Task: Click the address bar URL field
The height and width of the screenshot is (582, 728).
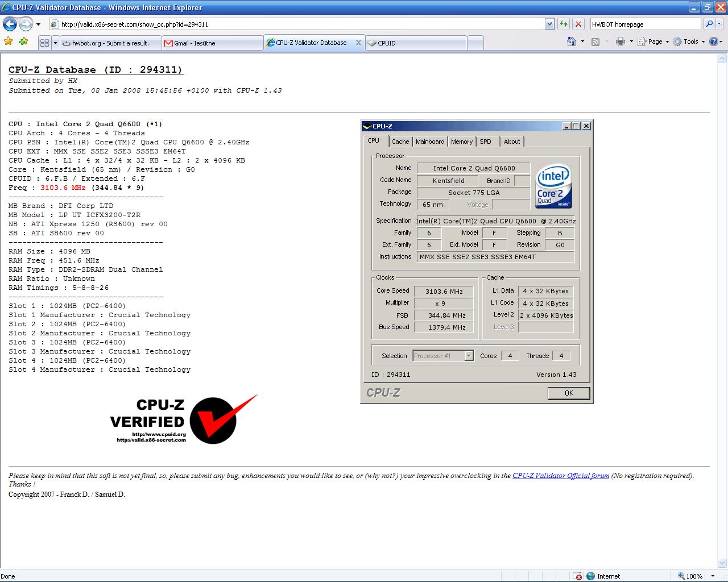Action: click(297, 24)
